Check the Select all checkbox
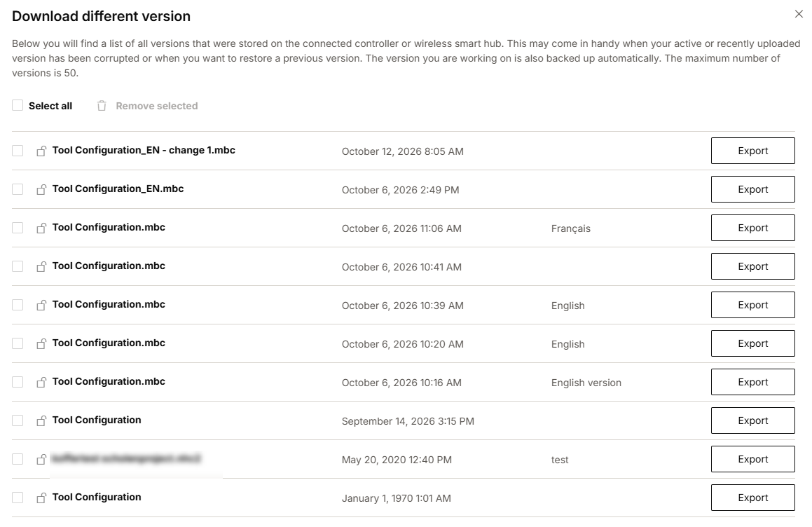The image size is (812, 527). (18, 105)
